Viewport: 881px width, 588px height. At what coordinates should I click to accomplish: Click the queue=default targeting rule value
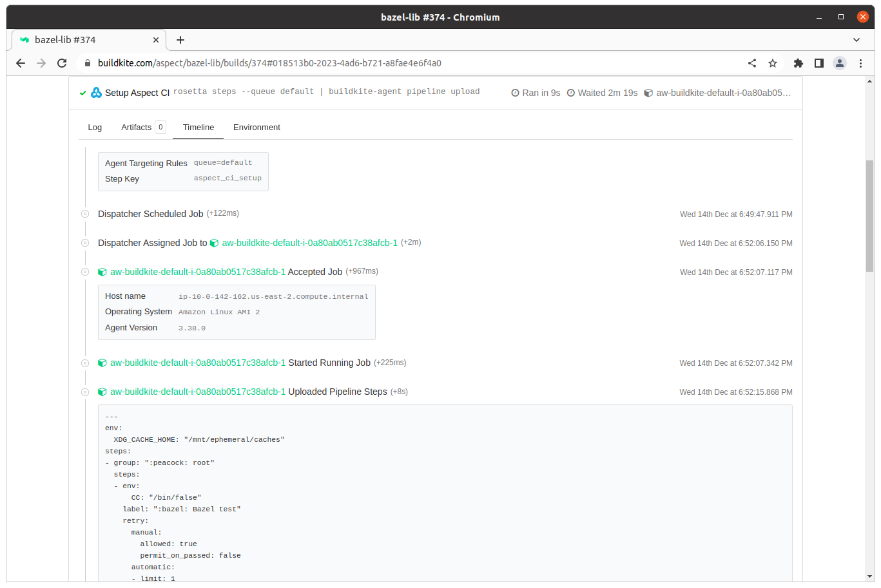223,163
